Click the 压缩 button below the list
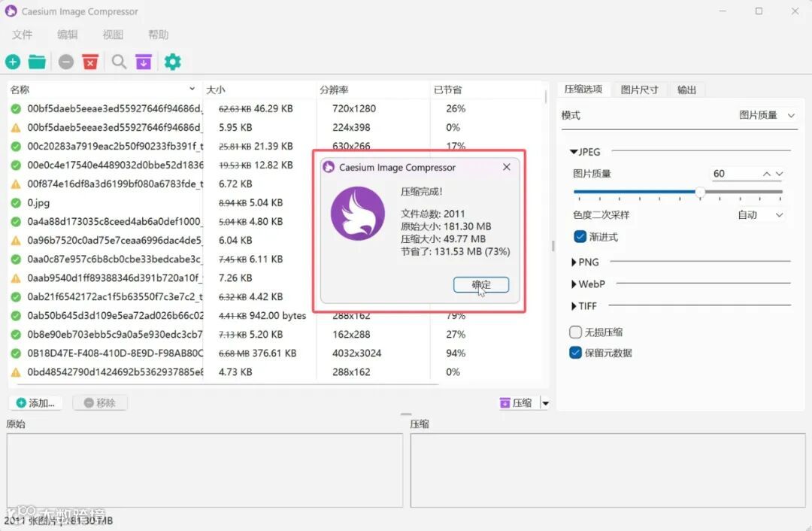Image resolution: width=812 pixels, height=531 pixels. [x=516, y=403]
